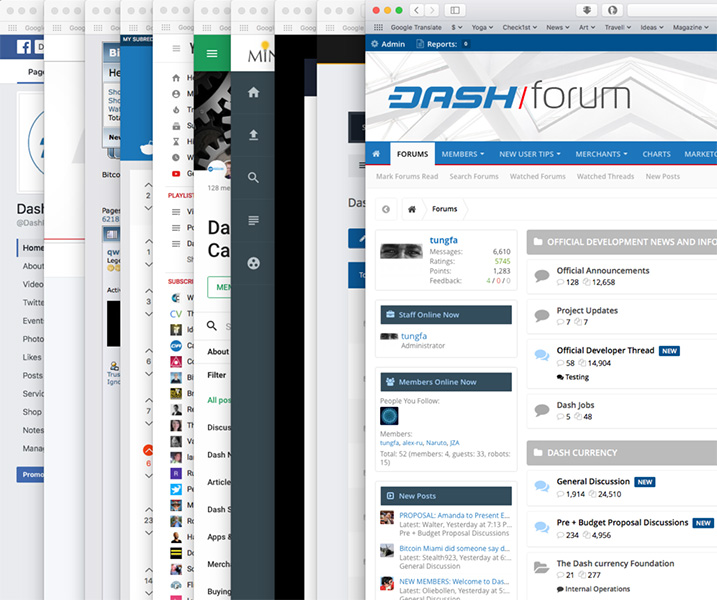Image resolution: width=717 pixels, height=600 pixels.
Task: Click Dash currency Foundation folder icon
Action: click(x=541, y=568)
